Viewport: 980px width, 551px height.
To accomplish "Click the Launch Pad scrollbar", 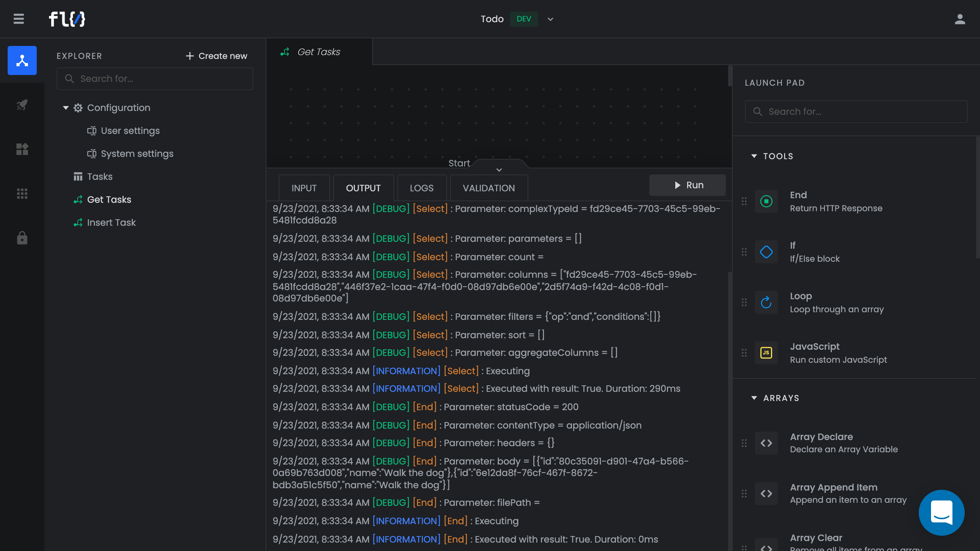I will pos(978,197).
